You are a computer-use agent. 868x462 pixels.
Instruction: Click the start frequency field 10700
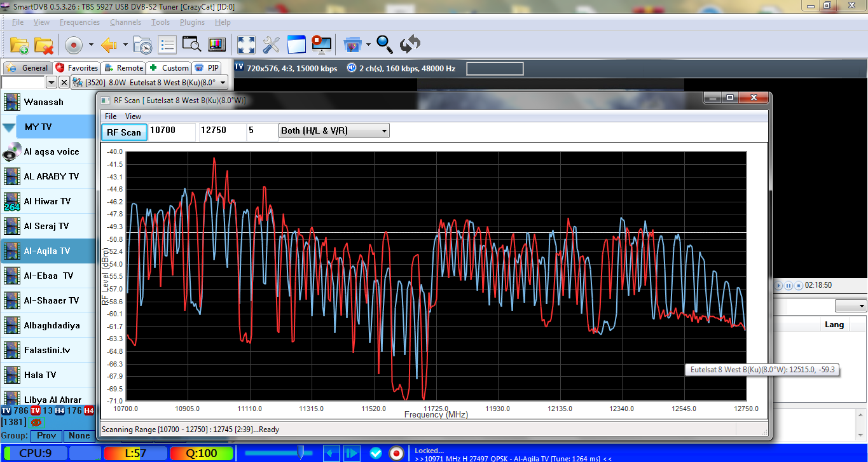coord(172,131)
